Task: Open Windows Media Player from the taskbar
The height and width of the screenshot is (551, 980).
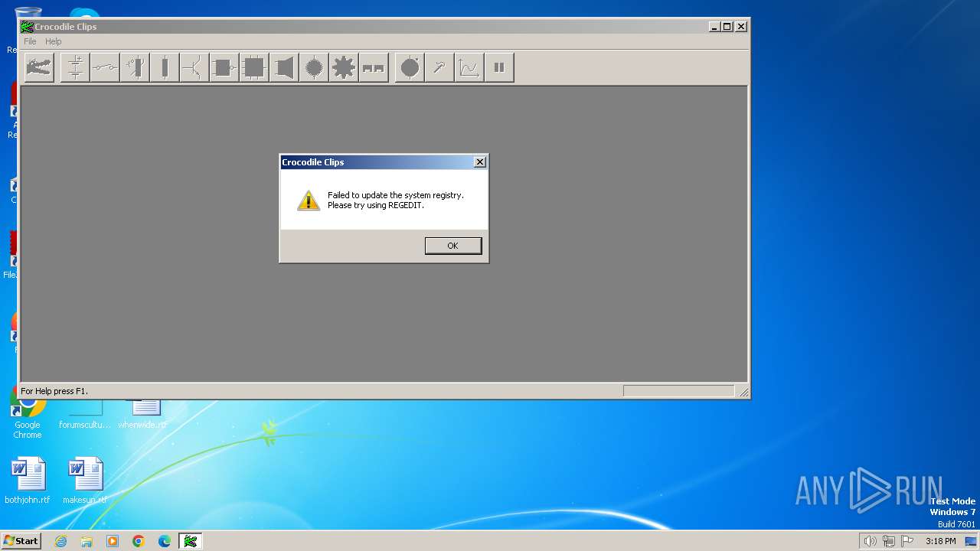Action: (x=113, y=541)
